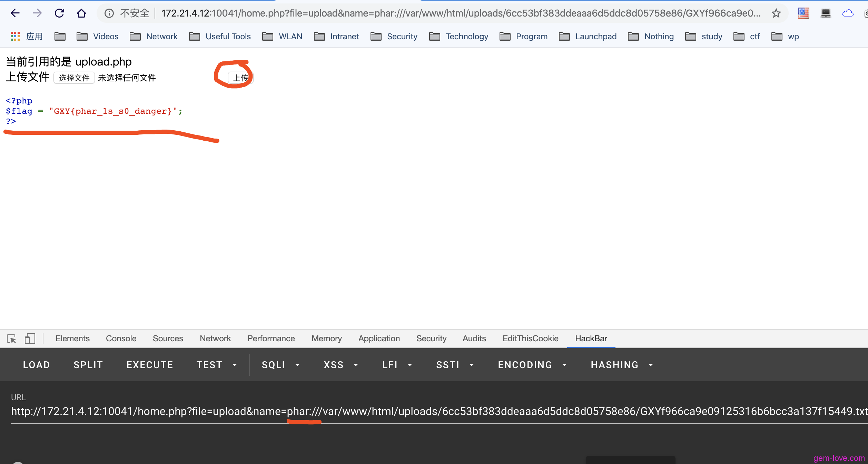This screenshot has width=868, height=464.
Task: Open the Launchpad bookmark folder
Action: point(588,36)
